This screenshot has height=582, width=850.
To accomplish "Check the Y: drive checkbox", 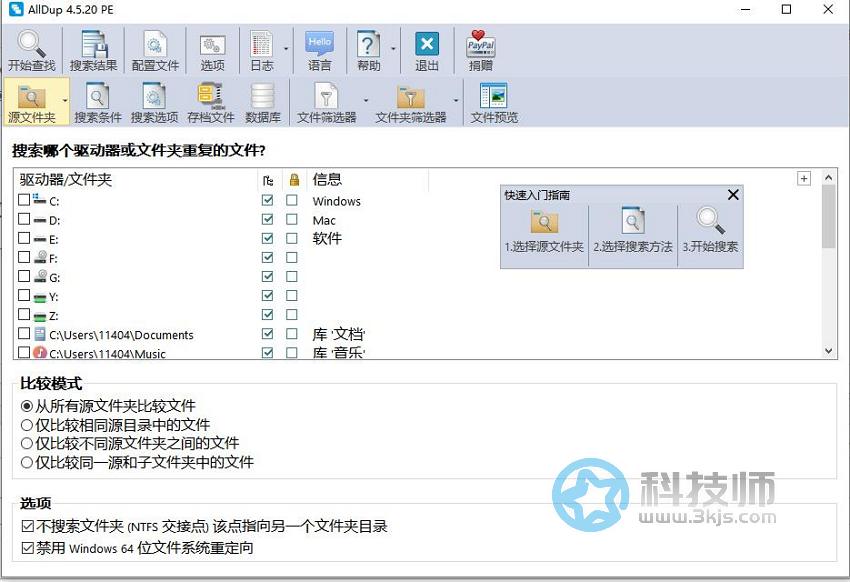I will (x=24, y=295).
